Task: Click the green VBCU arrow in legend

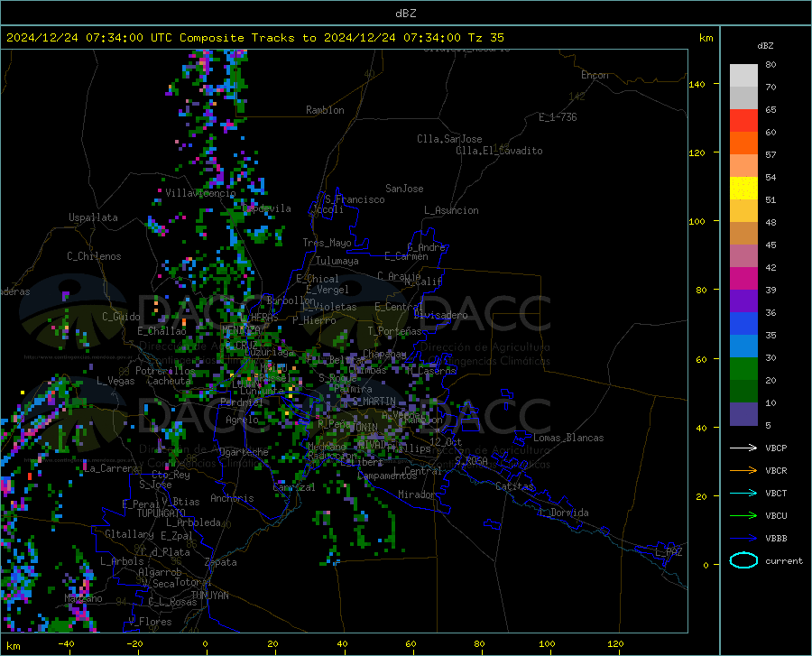Action: pyautogui.click(x=743, y=516)
